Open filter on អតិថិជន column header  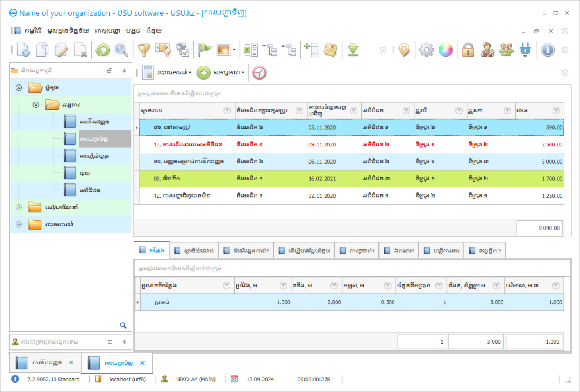(x=406, y=110)
